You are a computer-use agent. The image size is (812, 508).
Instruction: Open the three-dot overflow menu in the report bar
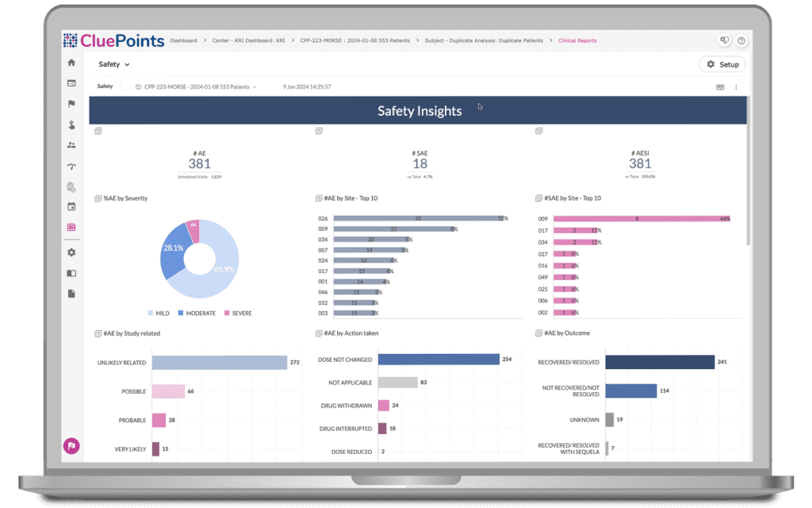(735, 86)
